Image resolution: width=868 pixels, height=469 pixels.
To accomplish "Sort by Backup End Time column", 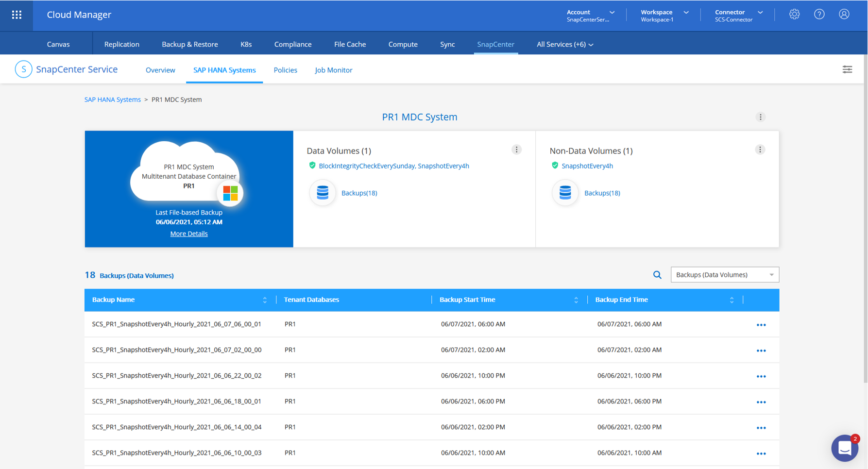I will click(732, 300).
